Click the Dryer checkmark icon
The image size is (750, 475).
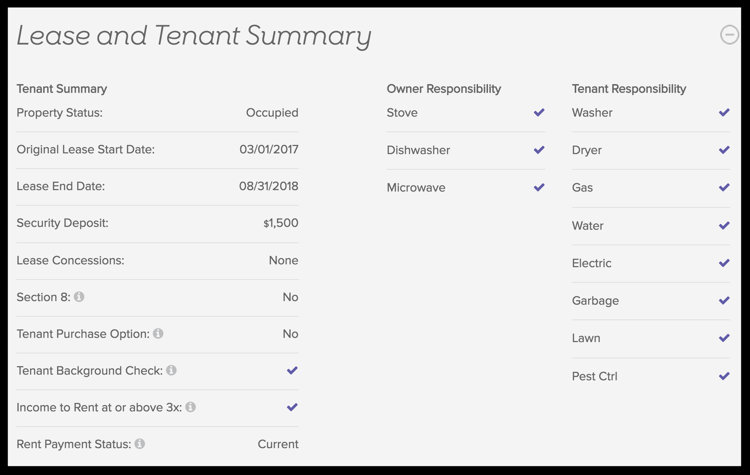[724, 150]
